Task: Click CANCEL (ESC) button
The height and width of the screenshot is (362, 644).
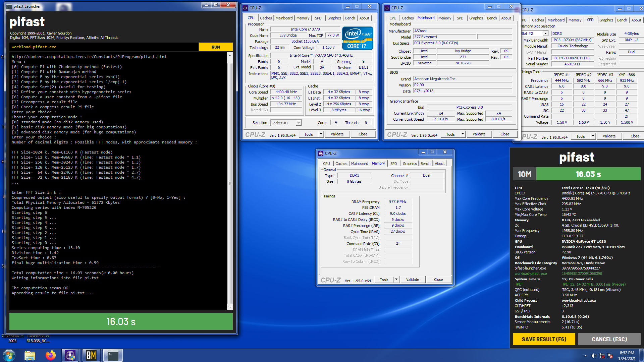Action: click(609, 339)
